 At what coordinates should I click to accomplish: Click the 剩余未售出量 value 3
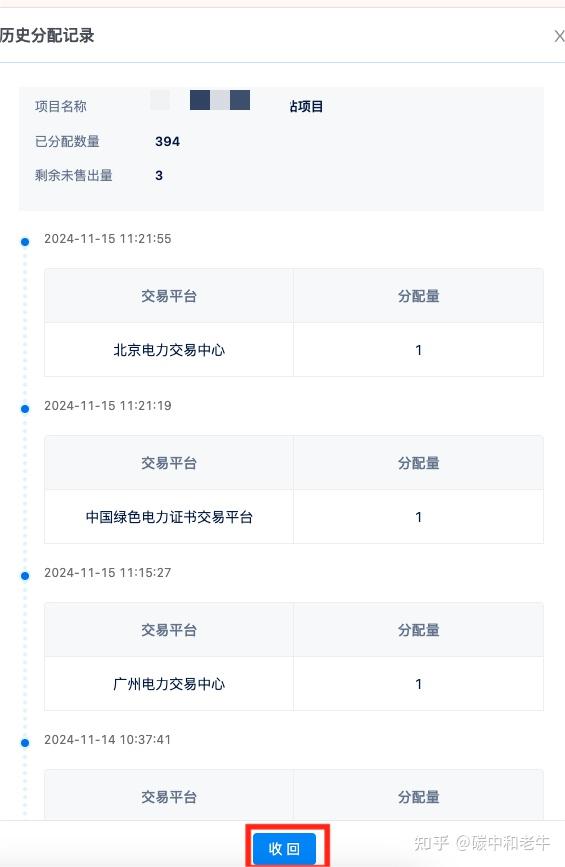(159, 176)
